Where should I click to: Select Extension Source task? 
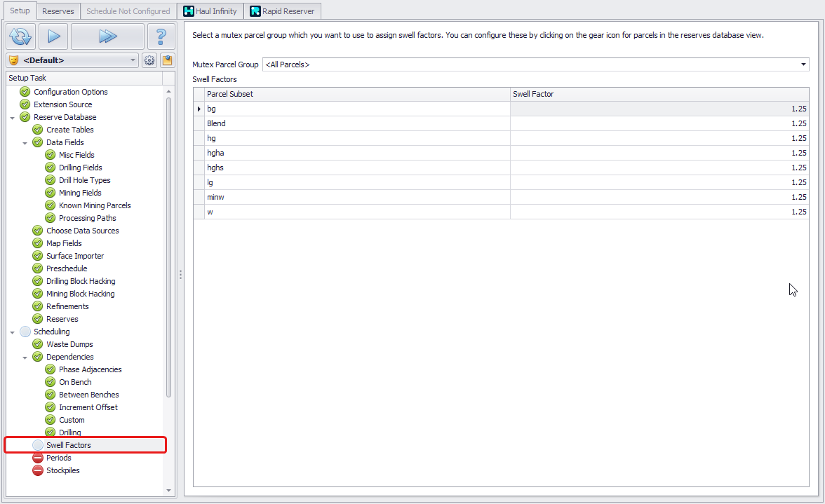(x=62, y=104)
